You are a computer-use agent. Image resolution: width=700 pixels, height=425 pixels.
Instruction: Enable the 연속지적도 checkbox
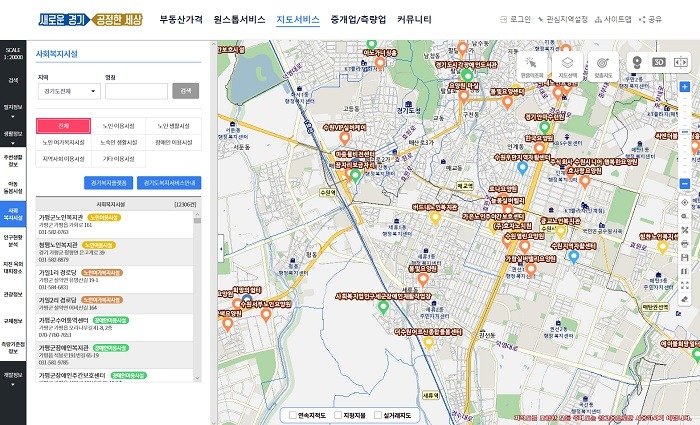pyautogui.click(x=290, y=414)
